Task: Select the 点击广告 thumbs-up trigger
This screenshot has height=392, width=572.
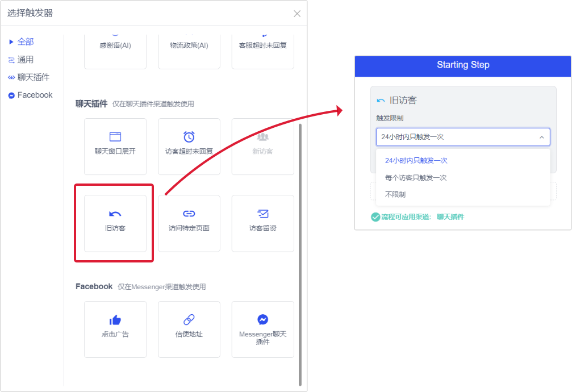Action: click(x=115, y=328)
